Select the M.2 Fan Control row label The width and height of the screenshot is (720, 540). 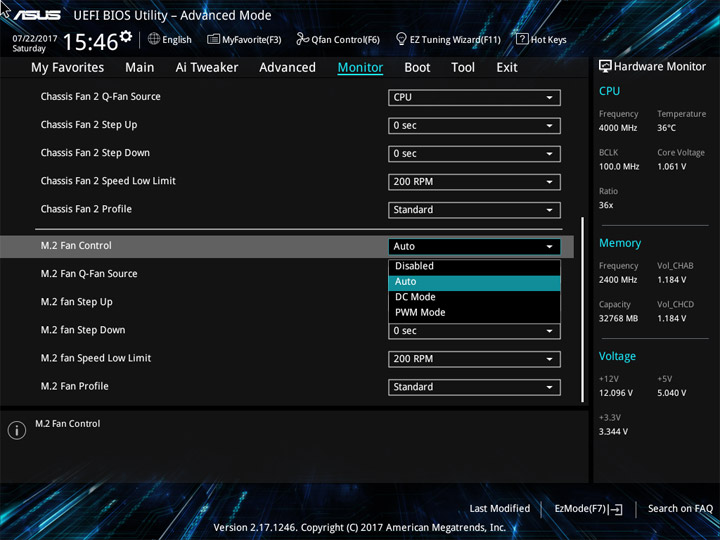point(76,246)
